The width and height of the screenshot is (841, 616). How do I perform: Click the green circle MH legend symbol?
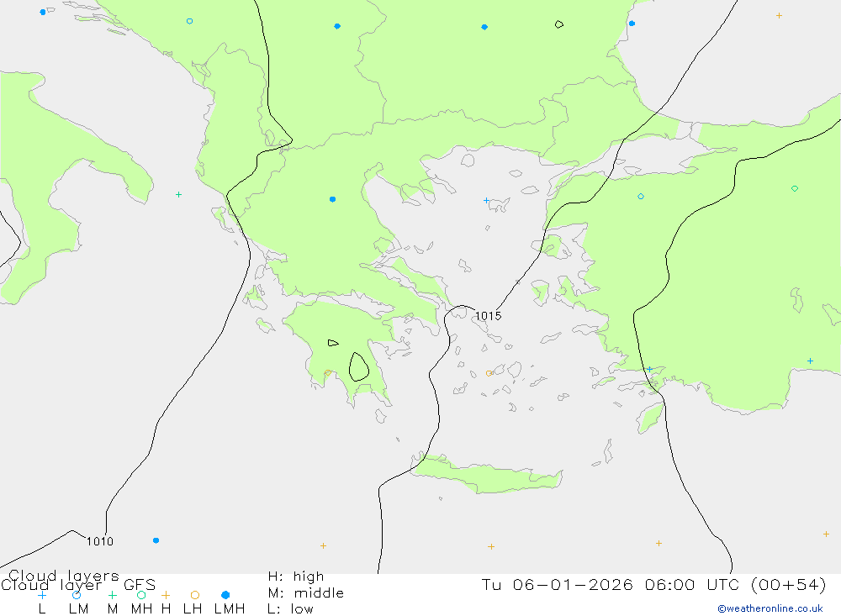point(141,595)
